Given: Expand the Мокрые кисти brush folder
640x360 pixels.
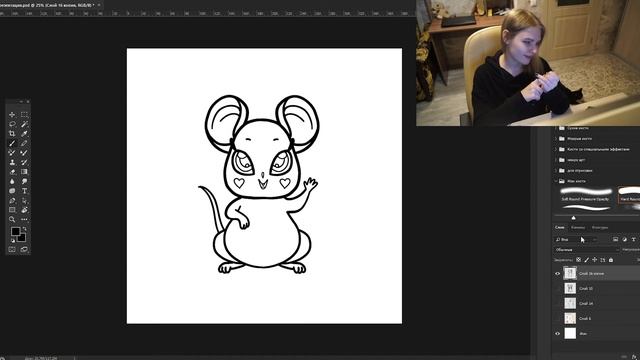Looking at the screenshot, I should coord(556,139).
